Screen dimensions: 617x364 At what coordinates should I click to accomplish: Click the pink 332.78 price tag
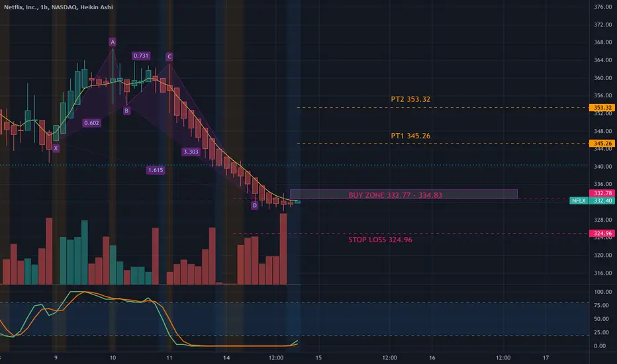pyautogui.click(x=602, y=193)
